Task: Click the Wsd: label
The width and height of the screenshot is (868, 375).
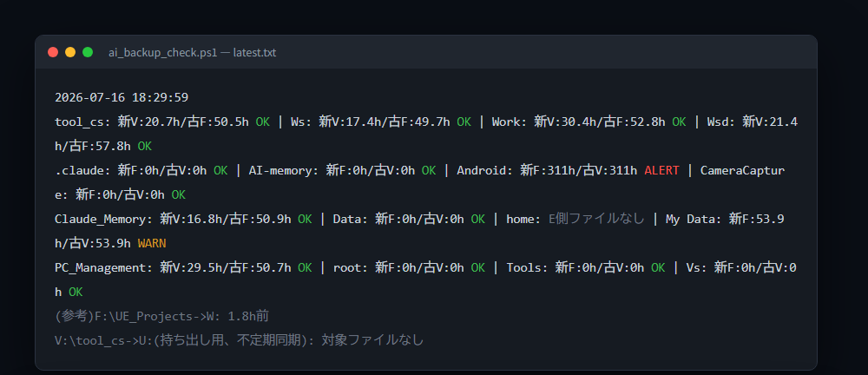Action: [x=720, y=122]
